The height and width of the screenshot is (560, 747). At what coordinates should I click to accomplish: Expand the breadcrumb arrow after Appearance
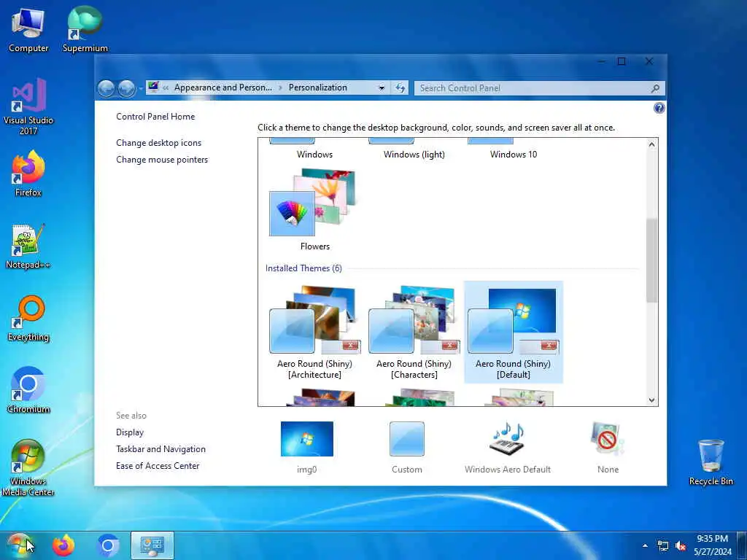pos(280,87)
